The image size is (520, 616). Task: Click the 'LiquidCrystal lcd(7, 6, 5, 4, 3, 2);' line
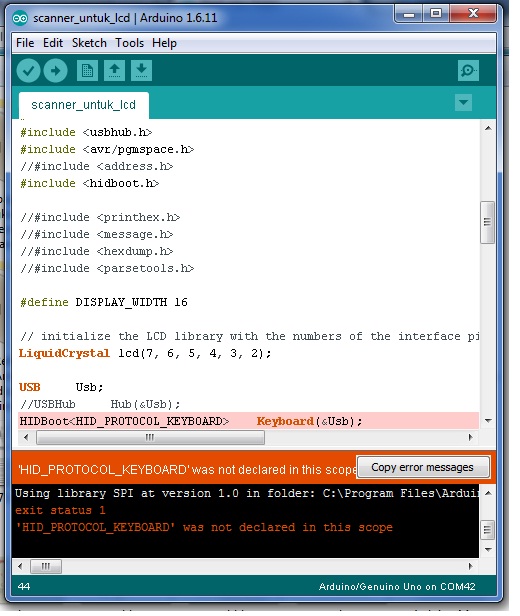click(x=145, y=353)
